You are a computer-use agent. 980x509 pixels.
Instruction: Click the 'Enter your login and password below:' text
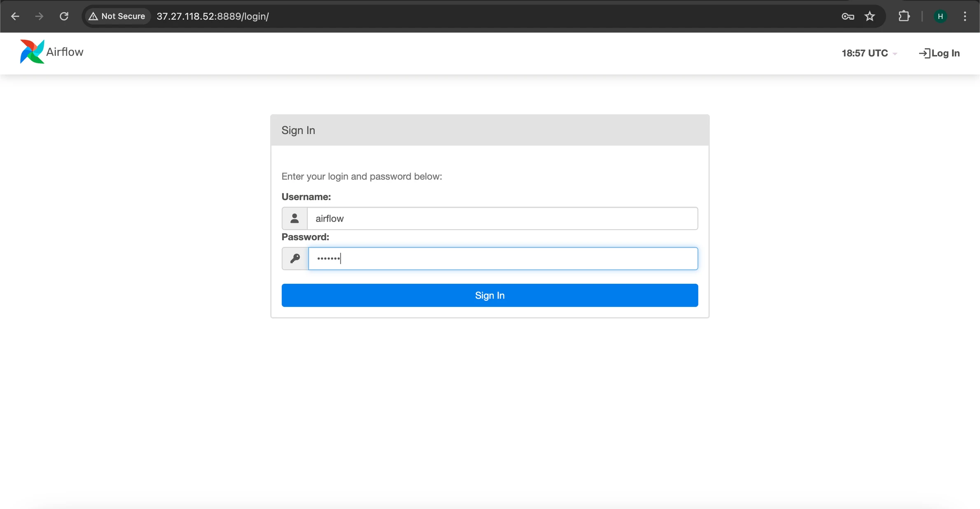362,176
